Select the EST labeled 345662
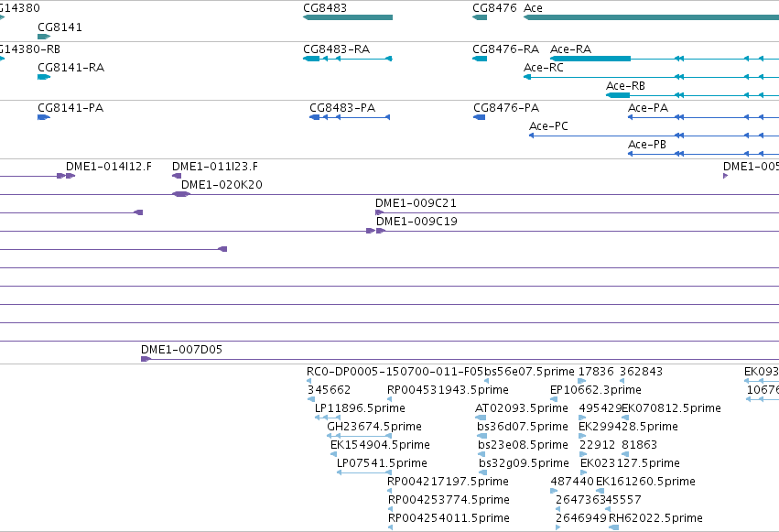 pyautogui.click(x=329, y=390)
